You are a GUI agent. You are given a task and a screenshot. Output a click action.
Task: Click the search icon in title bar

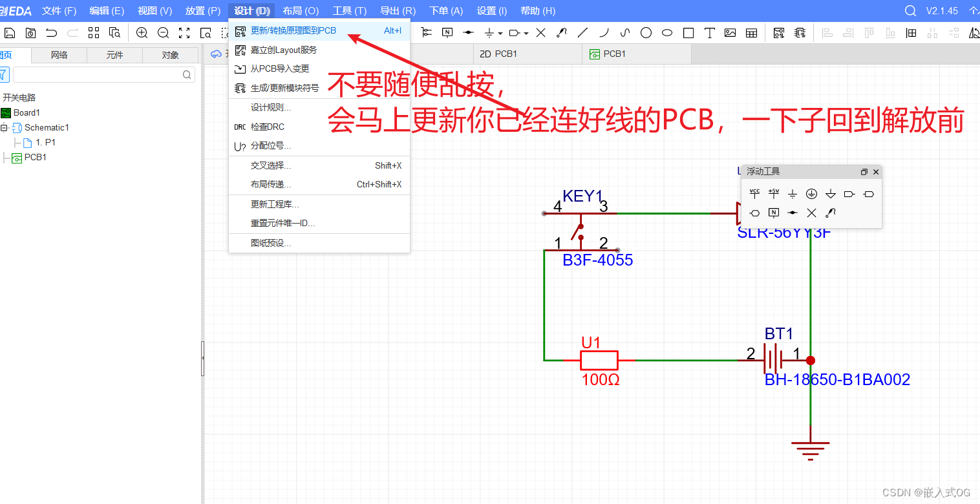pos(911,11)
